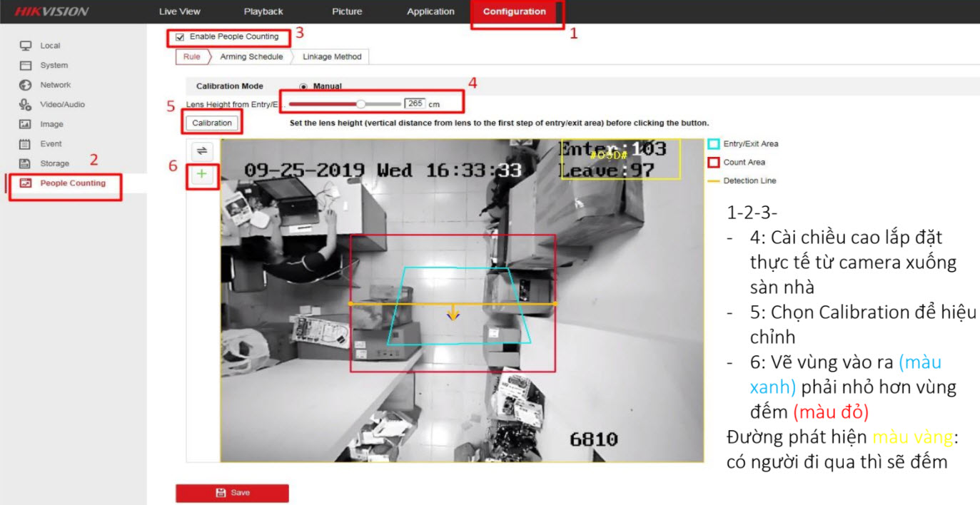Click the Storage disk icon
Viewport: 980px width, 505px height.
point(26,163)
